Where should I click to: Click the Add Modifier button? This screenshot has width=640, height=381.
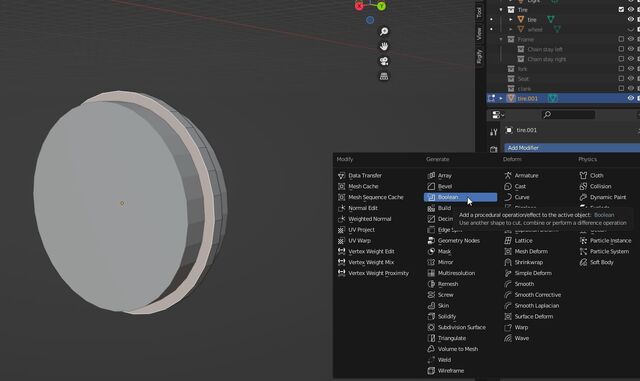(571, 148)
